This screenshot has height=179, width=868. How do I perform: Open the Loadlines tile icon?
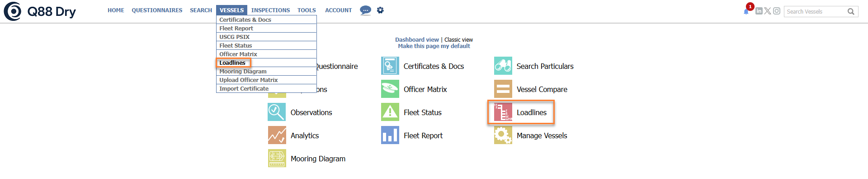503,112
